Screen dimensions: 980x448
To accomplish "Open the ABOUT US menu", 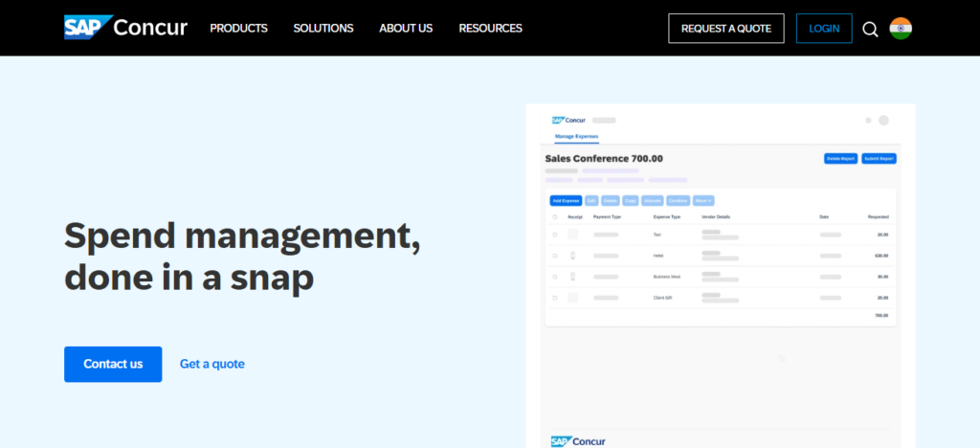I will coord(406,28).
